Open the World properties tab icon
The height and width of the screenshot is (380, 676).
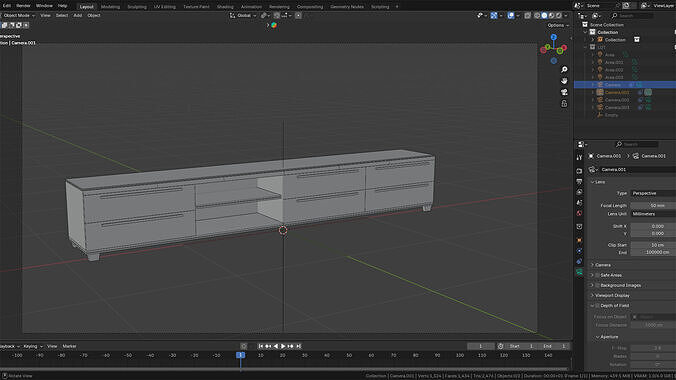pyautogui.click(x=579, y=214)
